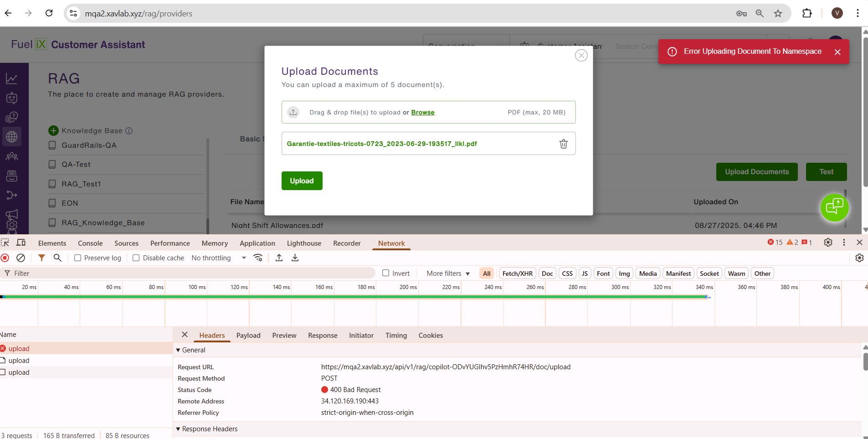868x439 pixels.
Task: Open the Payload tab
Action: click(248, 336)
